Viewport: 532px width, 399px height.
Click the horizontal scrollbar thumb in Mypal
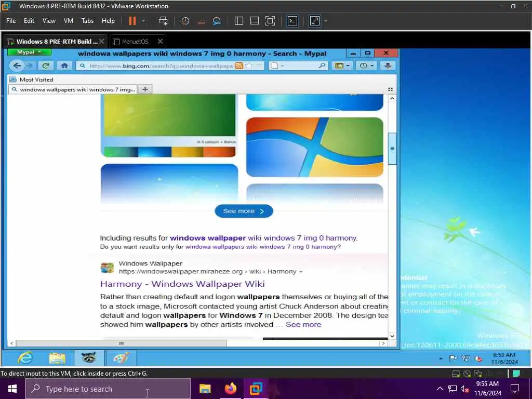click(121, 343)
